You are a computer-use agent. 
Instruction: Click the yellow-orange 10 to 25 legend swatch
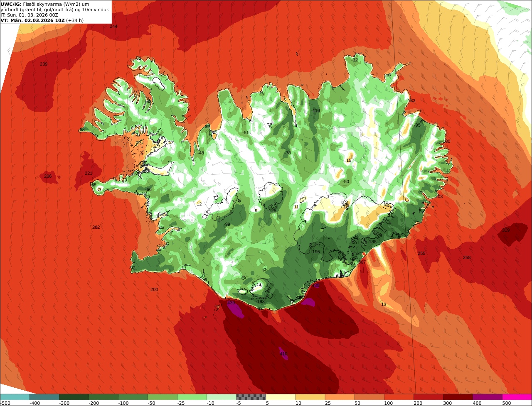[x=310, y=397]
